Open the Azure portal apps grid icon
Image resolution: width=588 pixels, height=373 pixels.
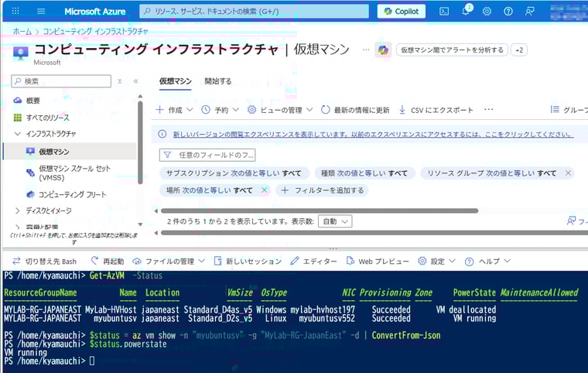click(15, 11)
